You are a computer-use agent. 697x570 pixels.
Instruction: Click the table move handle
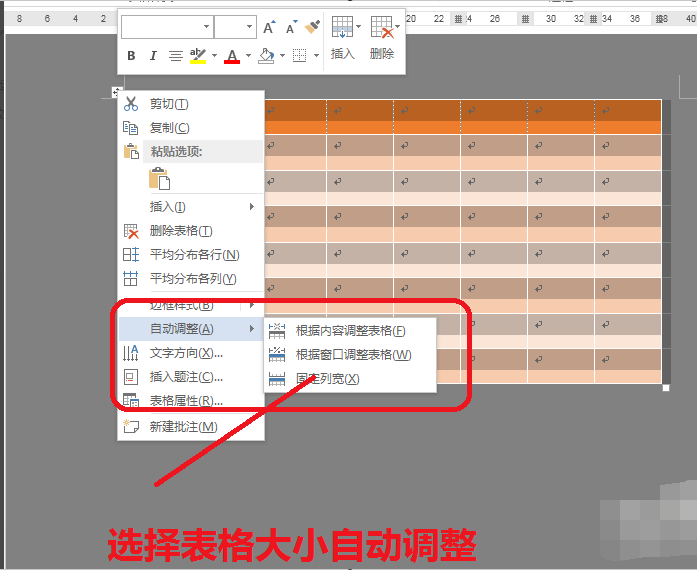(x=116, y=92)
